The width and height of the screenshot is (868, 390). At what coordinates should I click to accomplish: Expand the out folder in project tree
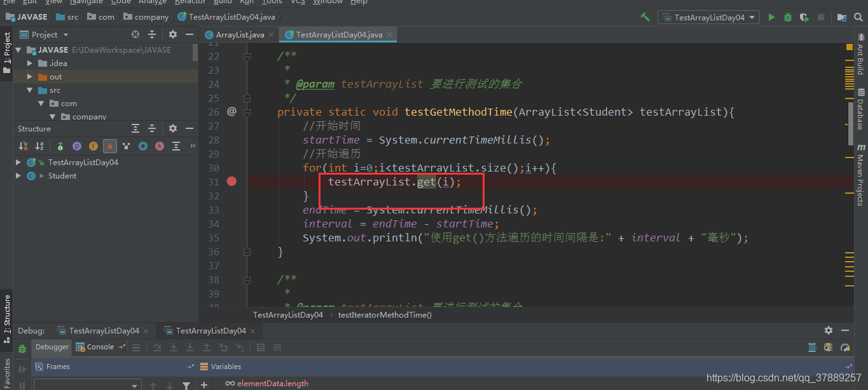pyautogui.click(x=30, y=76)
